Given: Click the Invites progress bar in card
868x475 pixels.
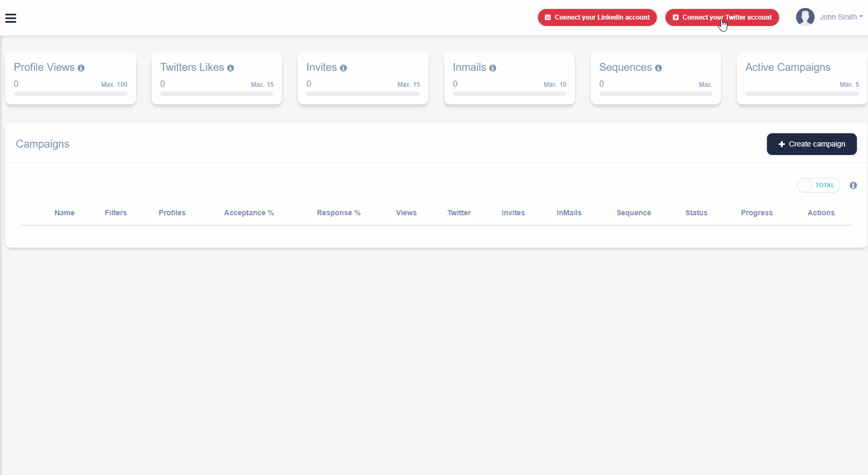Looking at the screenshot, I should click(363, 94).
